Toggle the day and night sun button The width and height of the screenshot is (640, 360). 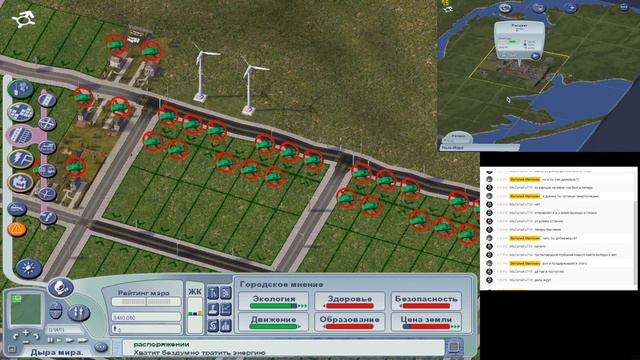coord(29,268)
